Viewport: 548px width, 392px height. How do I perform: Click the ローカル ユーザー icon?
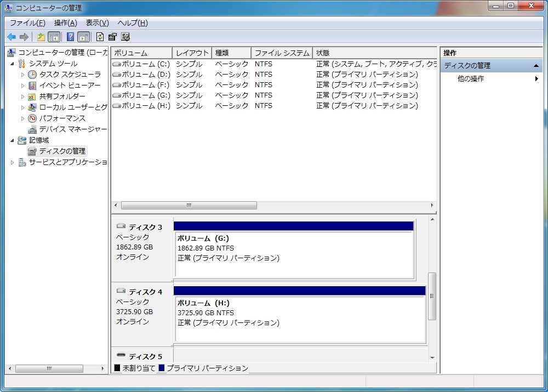(32, 107)
